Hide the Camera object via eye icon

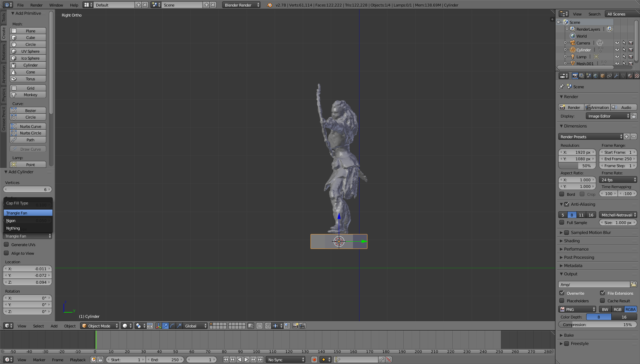click(x=617, y=43)
